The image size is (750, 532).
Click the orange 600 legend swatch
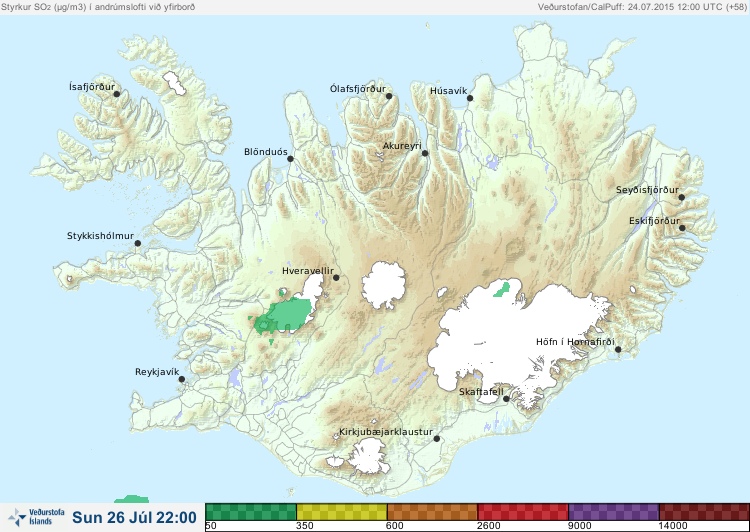pyautogui.click(x=432, y=512)
